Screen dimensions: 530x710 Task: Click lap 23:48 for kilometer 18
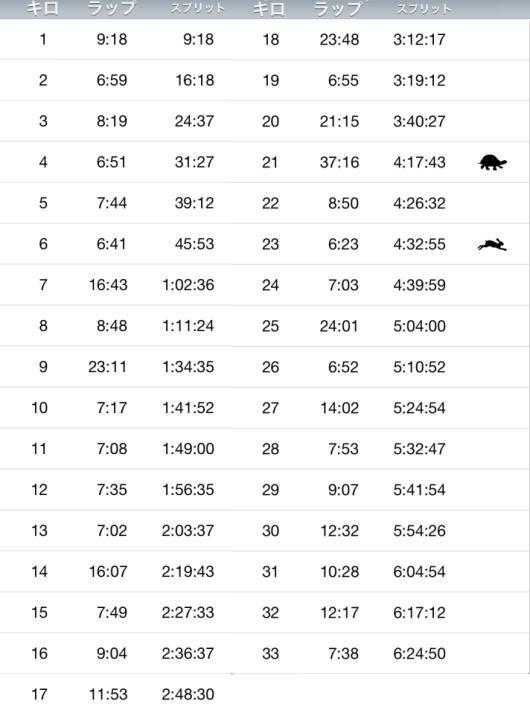pos(339,39)
